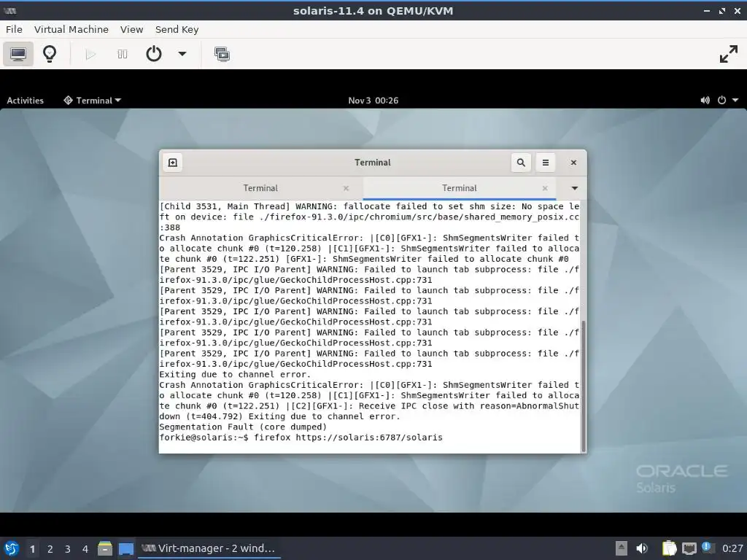Switch to workspace 1
The width and height of the screenshot is (747, 560).
tap(32, 549)
